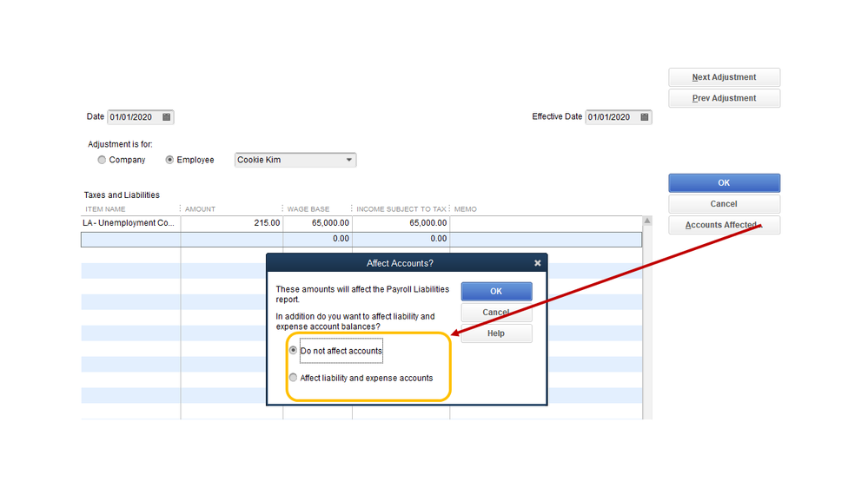Screen dimensions: 868x488
Task: Open the Cookie Kim employee dropdown
Action: 295,160
